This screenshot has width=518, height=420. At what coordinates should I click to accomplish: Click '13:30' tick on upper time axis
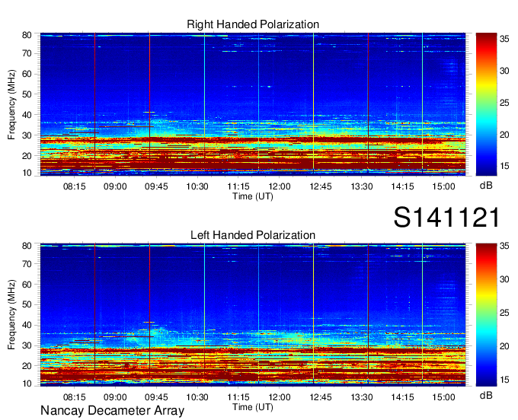361,186
